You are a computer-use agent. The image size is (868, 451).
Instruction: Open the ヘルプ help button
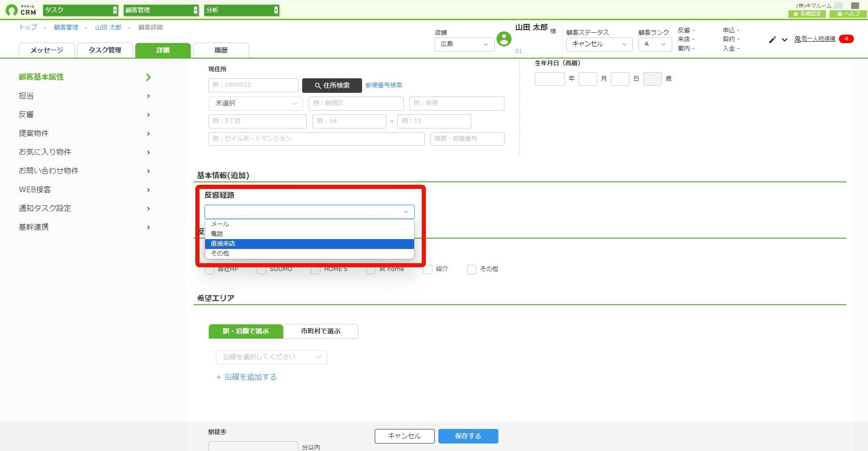(x=848, y=14)
